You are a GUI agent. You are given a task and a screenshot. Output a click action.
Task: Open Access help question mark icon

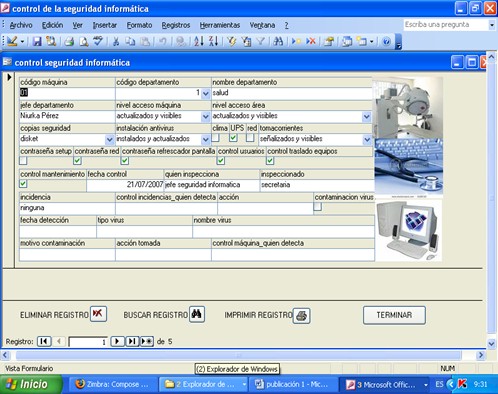[386, 42]
